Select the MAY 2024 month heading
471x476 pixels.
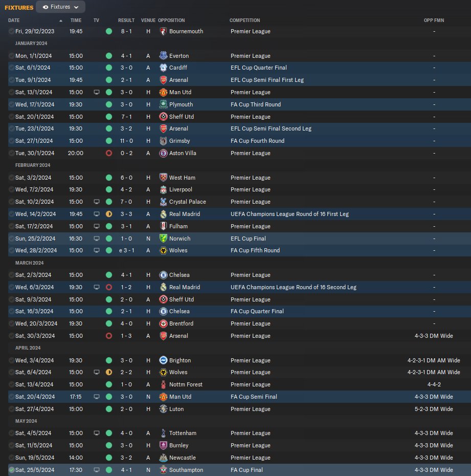pos(26,421)
